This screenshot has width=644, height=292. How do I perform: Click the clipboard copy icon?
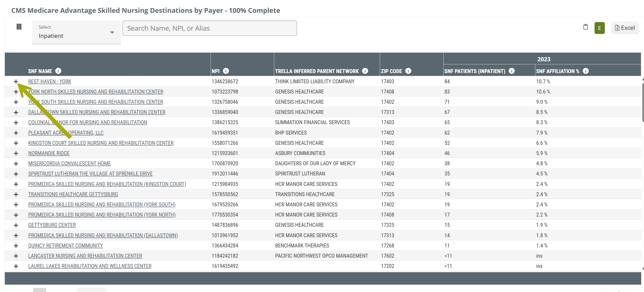(x=585, y=27)
